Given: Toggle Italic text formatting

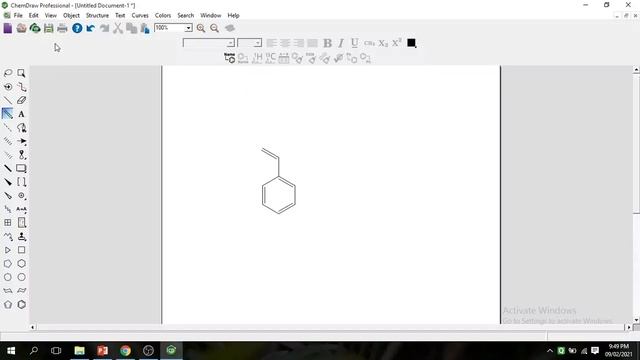Looking at the screenshot, I should click(x=341, y=43).
